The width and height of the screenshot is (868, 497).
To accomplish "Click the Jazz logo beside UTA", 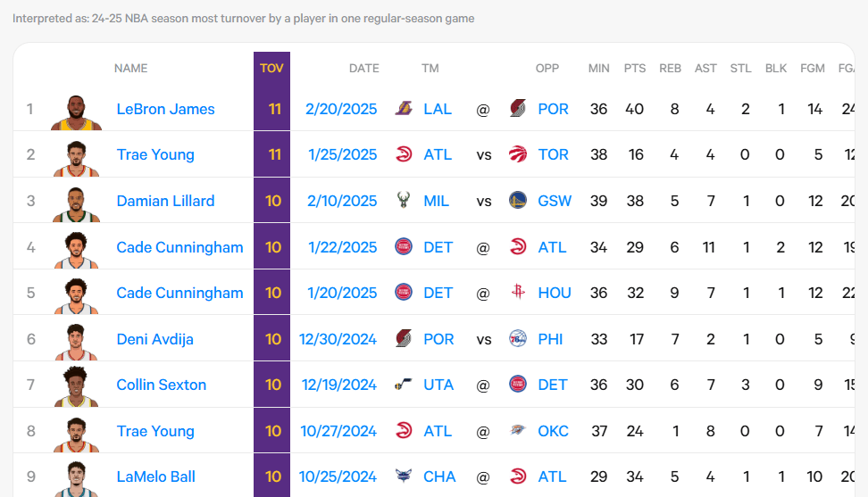I will pos(404,385).
